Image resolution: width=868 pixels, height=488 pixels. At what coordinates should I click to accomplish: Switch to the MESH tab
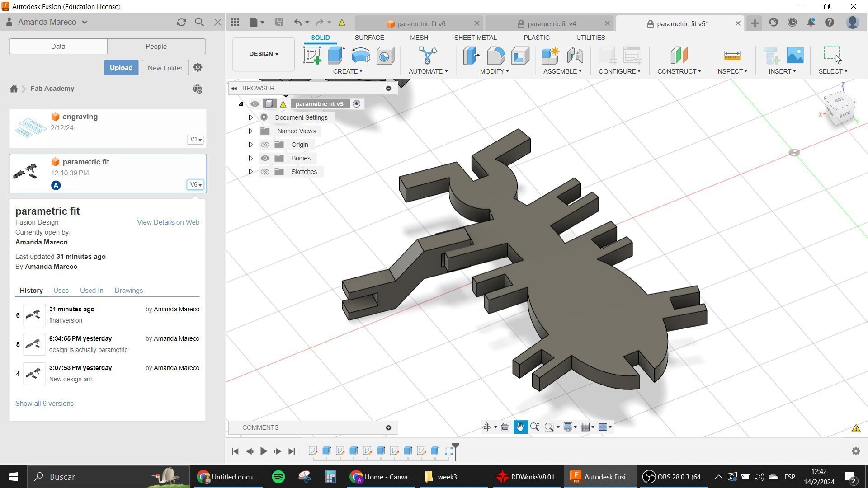(x=419, y=38)
